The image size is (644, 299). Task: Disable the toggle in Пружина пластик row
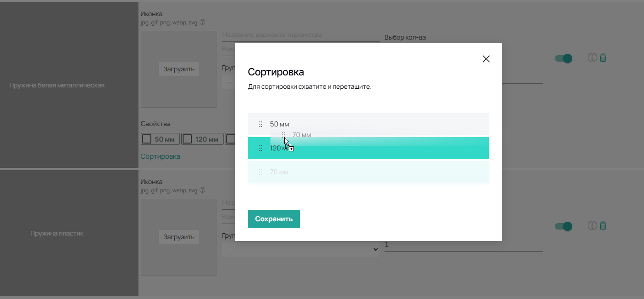563,226
